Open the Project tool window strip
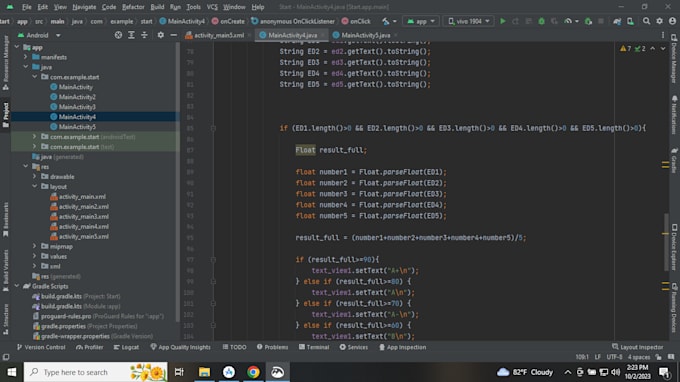The width and height of the screenshot is (680, 382). [x=6, y=115]
